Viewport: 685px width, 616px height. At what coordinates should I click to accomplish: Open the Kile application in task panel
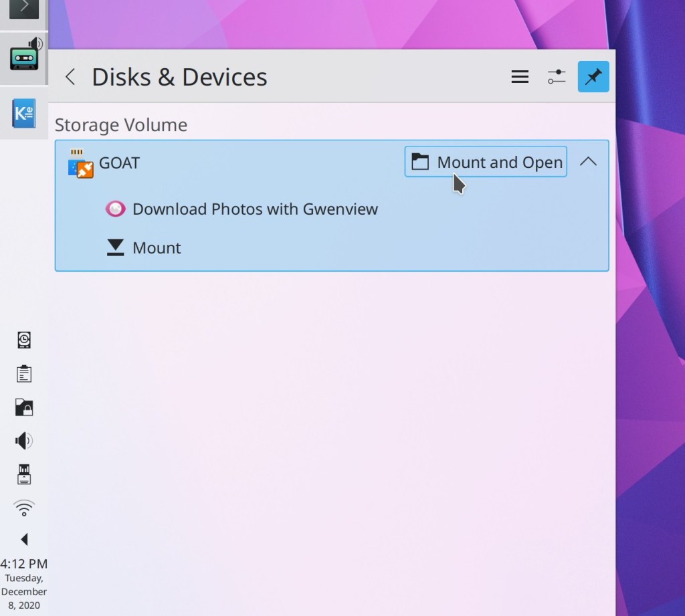point(24,114)
